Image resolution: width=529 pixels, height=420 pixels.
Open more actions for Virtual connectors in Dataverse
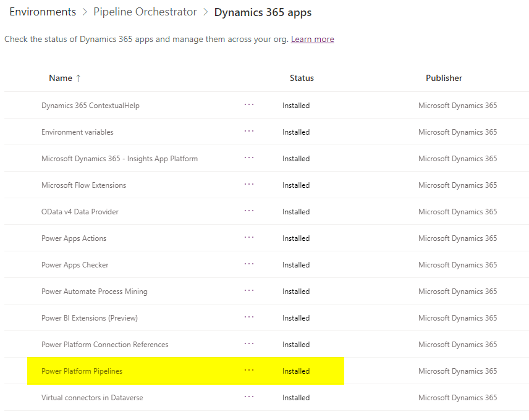click(249, 397)
